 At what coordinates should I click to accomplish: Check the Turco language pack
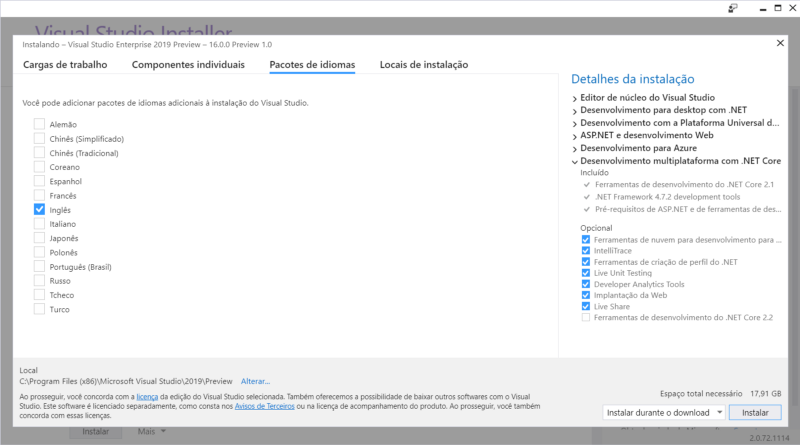[39, 309]
